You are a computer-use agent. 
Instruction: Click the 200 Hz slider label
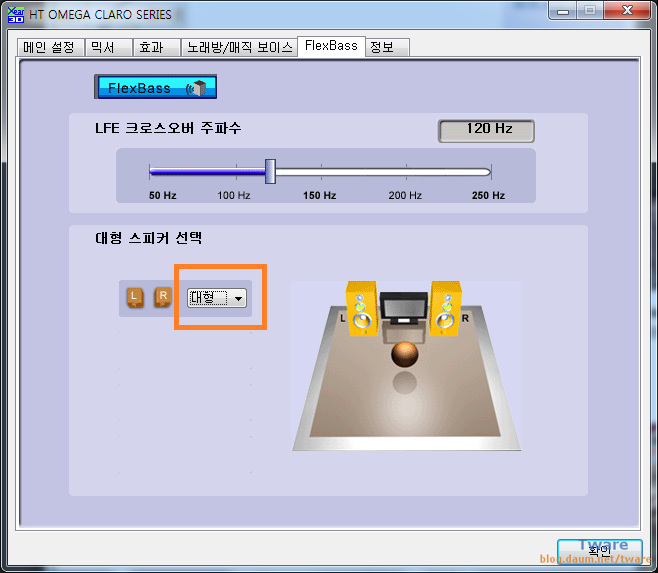tap(405, 195)
